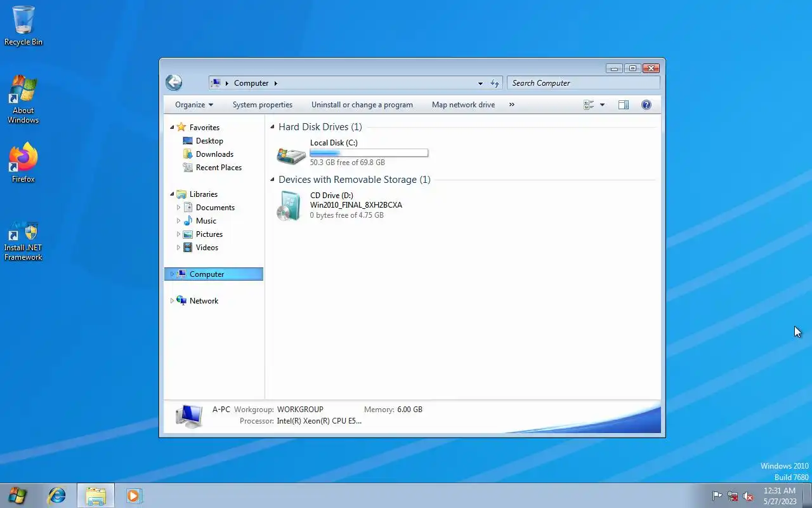
Task: Click the Action Center flag tray icon
Action: [x=717, y=496]
